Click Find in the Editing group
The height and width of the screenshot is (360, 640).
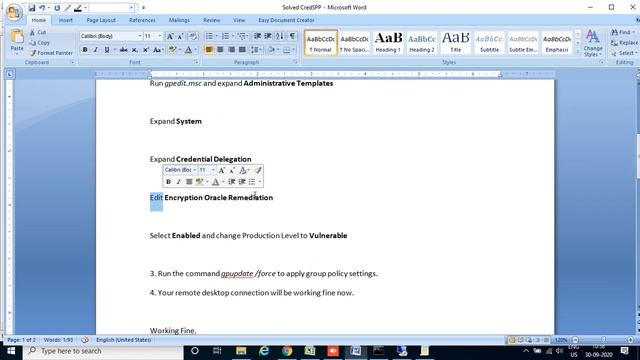pyautogui.click(x=623, y=32)
